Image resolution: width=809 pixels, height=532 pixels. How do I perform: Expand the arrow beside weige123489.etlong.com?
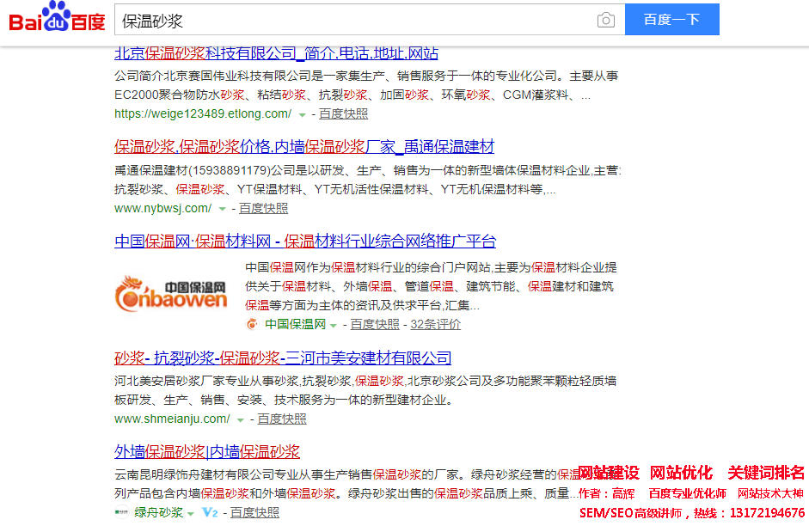[x=302, y=114]
